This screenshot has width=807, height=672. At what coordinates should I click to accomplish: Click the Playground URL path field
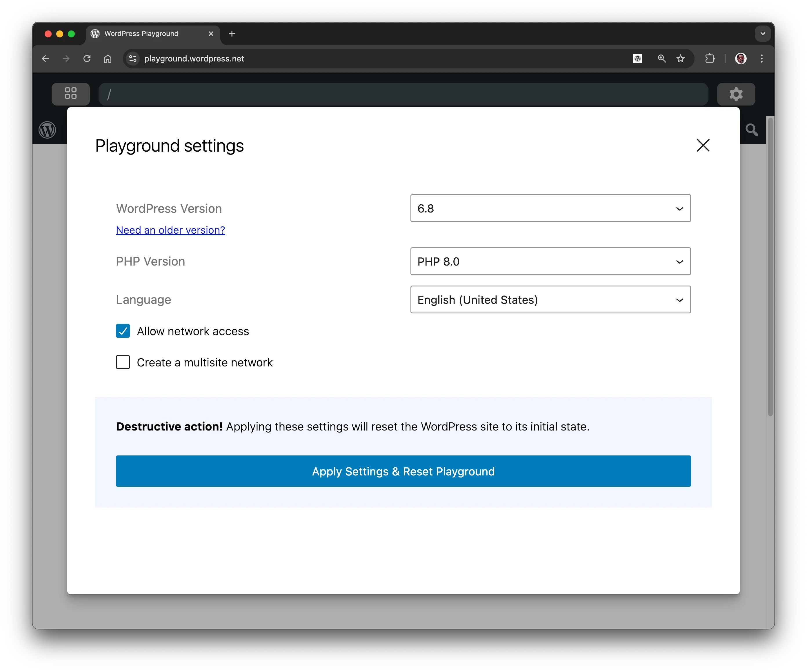point(403,94)
